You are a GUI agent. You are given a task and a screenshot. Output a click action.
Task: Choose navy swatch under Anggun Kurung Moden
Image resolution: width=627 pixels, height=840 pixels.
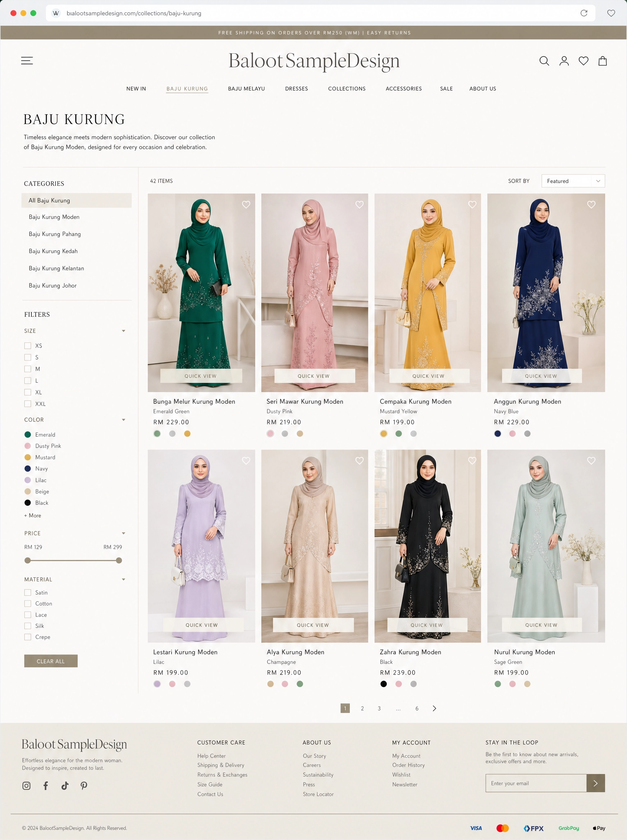point(498,433)
